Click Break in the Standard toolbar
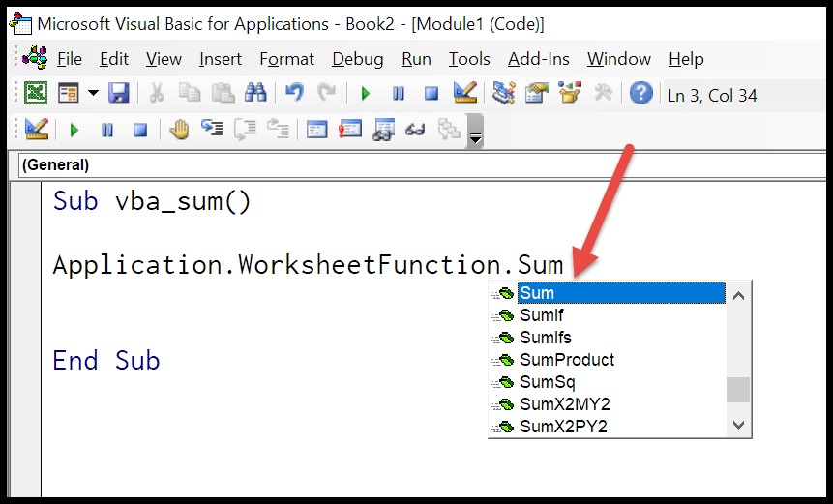The width and height of the screenshot is (833, 504). pos(398,94)
